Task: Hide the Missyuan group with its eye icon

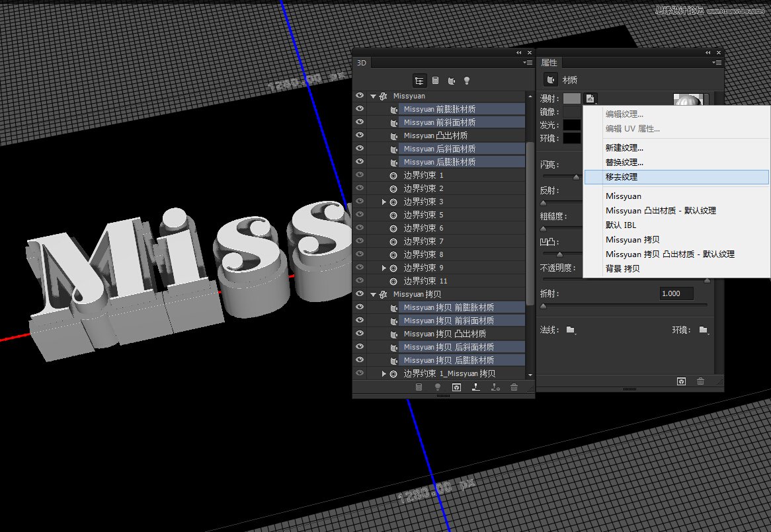Action: coord(359,95)
